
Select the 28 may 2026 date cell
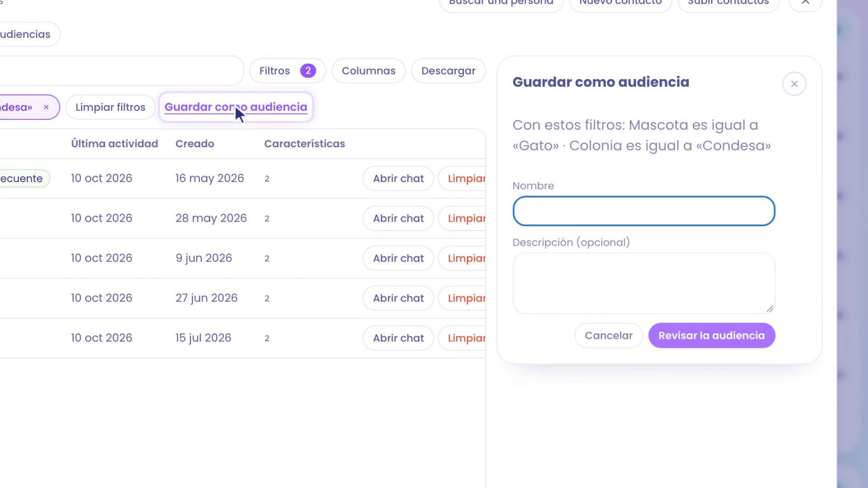tap(211, 218)
